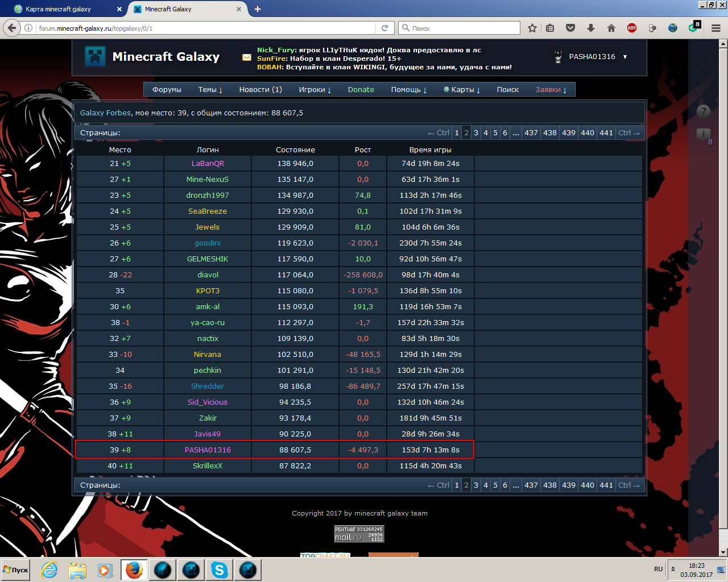Click the info icon with number 8
This screenshot has height=582, width=728.
click(x=704, y=134)
